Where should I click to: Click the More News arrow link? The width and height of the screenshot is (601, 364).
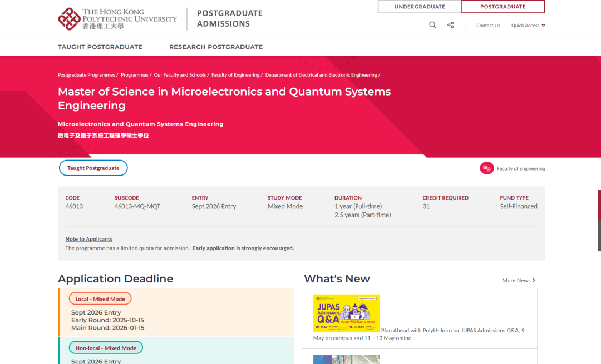coord(519,280)
